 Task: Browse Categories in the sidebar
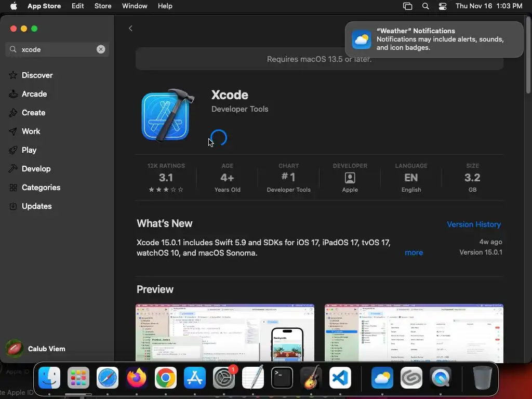(41, 187)
